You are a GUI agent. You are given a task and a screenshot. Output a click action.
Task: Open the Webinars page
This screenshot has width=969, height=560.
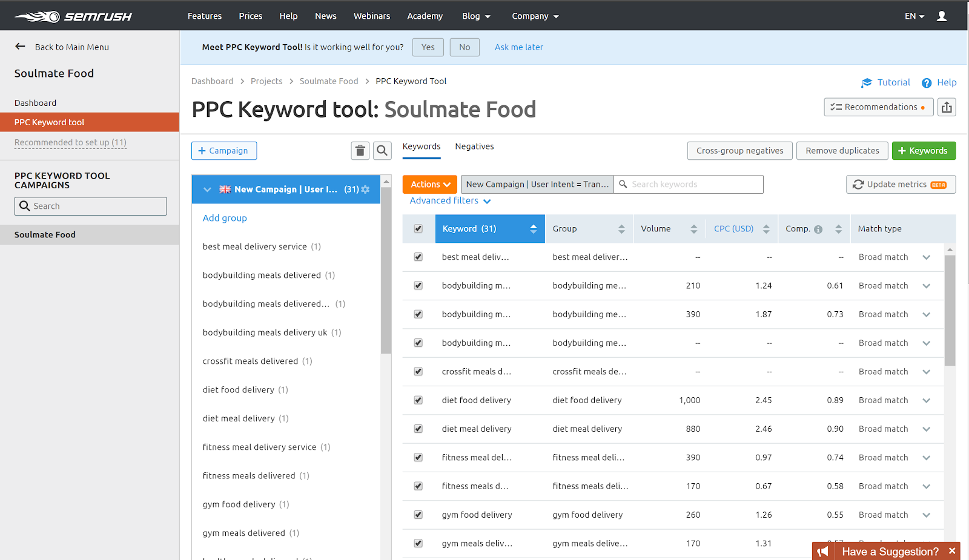coord(372,16)
